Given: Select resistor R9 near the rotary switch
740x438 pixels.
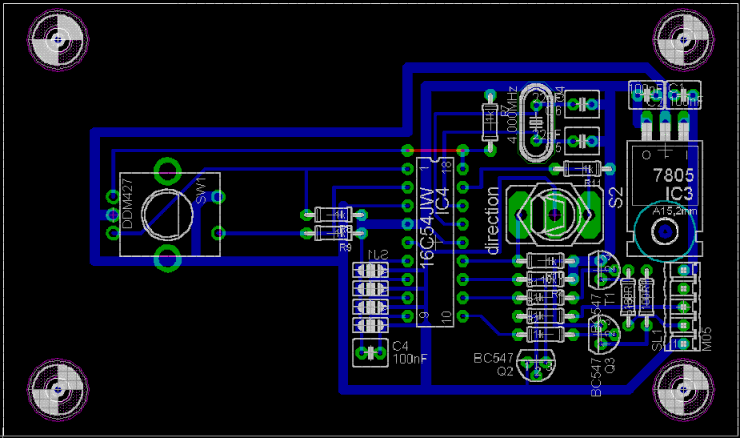Looking at the screenshot, I should click(x=329, y=233).
